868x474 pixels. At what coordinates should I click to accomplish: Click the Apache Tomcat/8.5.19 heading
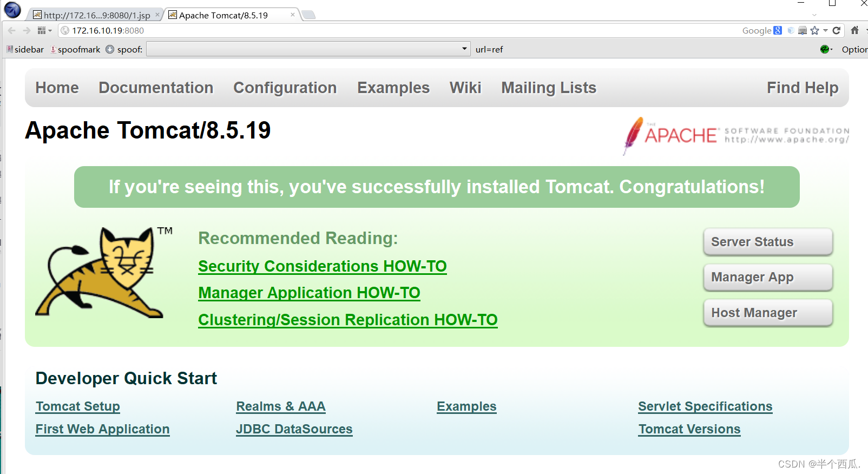pyautogui.click(x=148, y=130)
